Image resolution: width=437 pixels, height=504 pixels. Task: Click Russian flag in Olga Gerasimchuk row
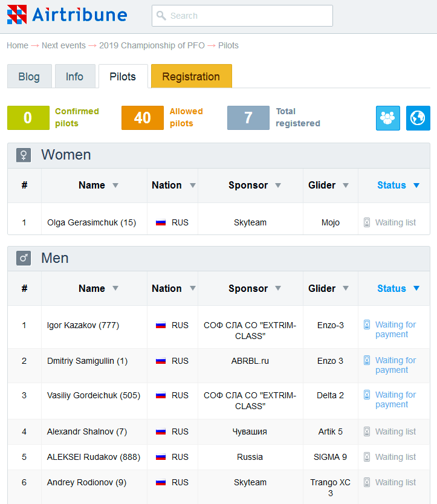pyautogui.click(x=161, y=222)
